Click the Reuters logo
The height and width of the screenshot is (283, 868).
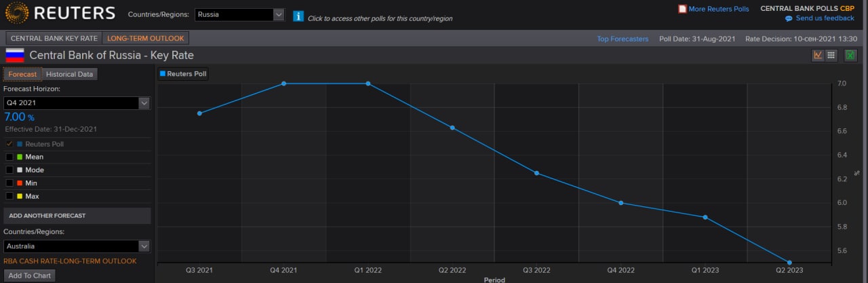point(60,13)
